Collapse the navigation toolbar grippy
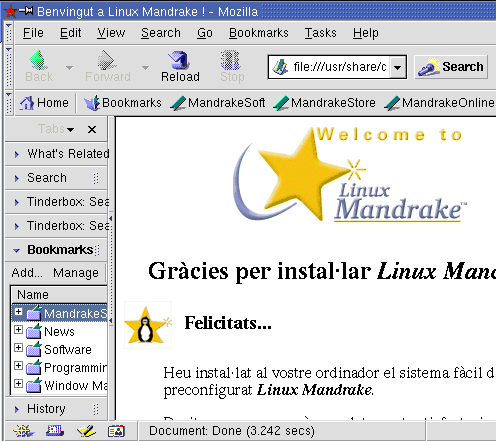This screenshot has height=441, width=496. click(9, 67)
